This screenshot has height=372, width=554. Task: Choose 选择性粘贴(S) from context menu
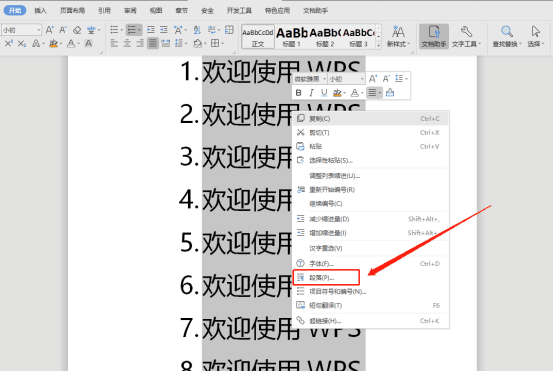click(371, 160)
